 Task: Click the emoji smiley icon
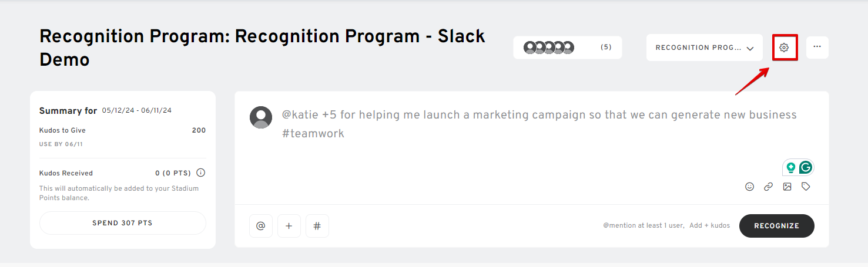point(749,187)
